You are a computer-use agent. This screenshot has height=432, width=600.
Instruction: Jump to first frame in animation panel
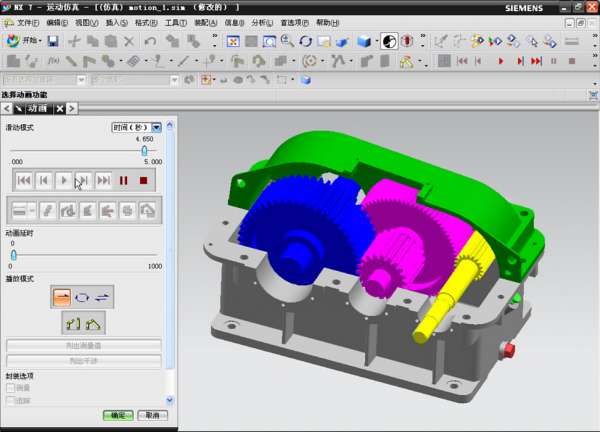[24, 180]
